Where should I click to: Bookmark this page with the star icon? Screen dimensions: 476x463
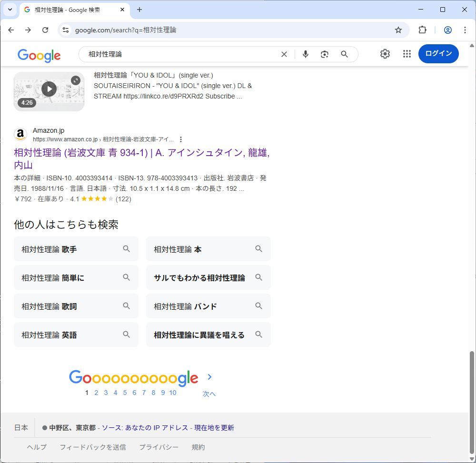(x=398, y=30)
